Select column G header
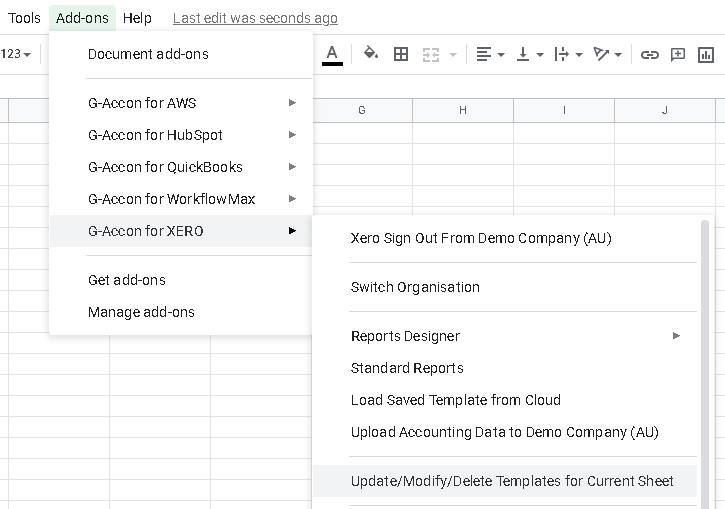 362,110
